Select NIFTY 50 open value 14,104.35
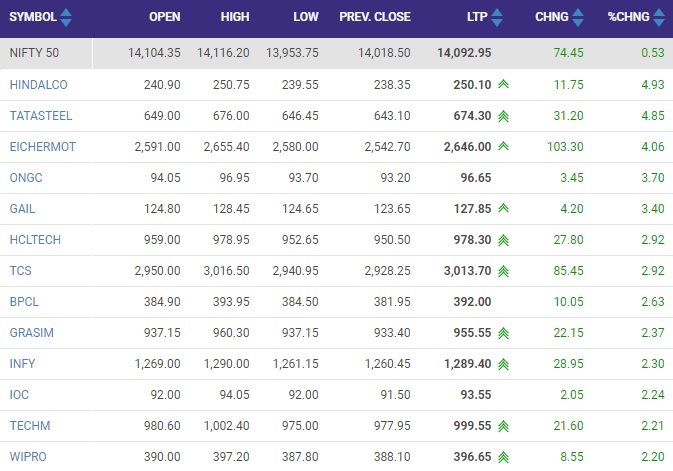Image resolution: width=673 pixels, height=471 pixels. (154, 53)
